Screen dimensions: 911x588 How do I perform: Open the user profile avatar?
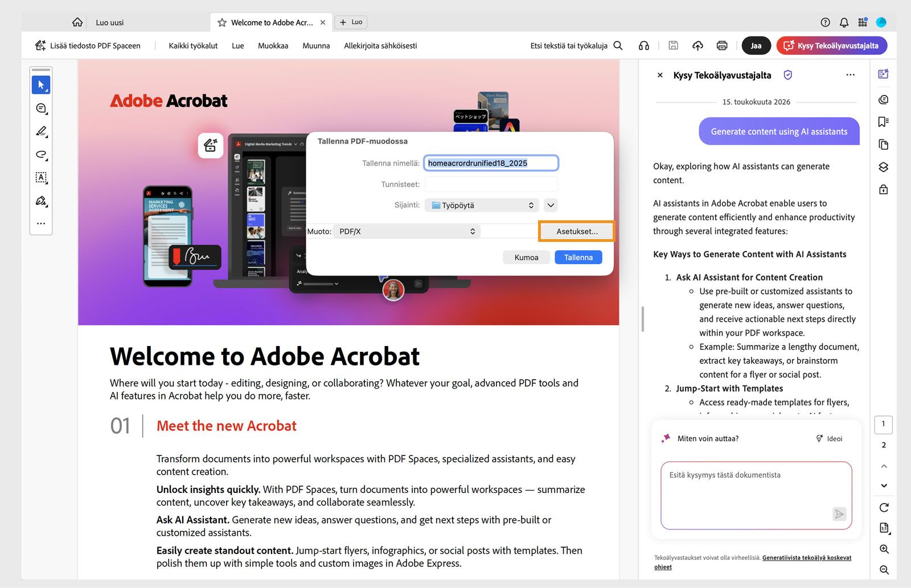(881, 22)
